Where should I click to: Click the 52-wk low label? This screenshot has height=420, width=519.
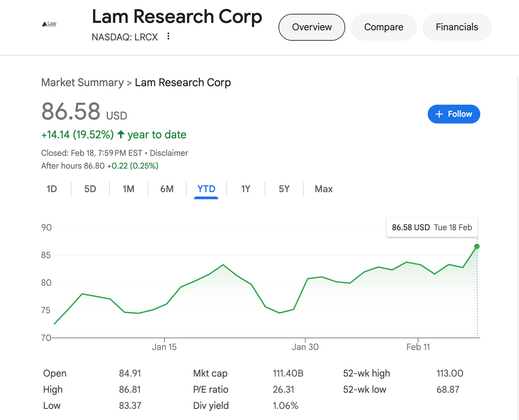pyautogui.click(x=365, y=389)
